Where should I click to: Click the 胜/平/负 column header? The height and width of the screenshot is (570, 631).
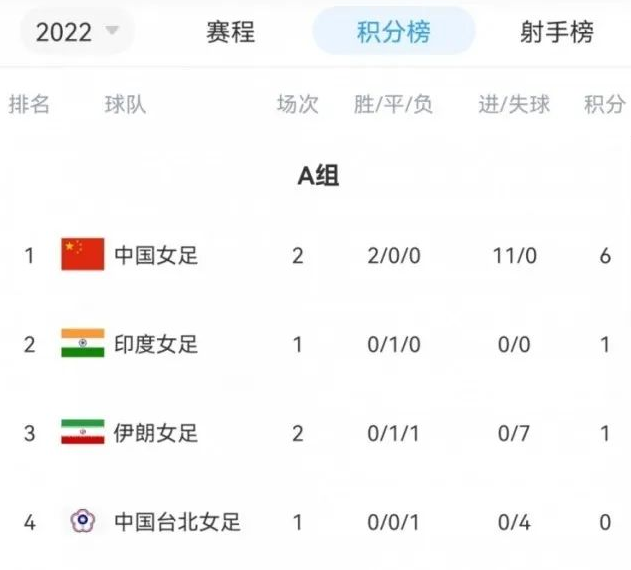coord(393,105)
